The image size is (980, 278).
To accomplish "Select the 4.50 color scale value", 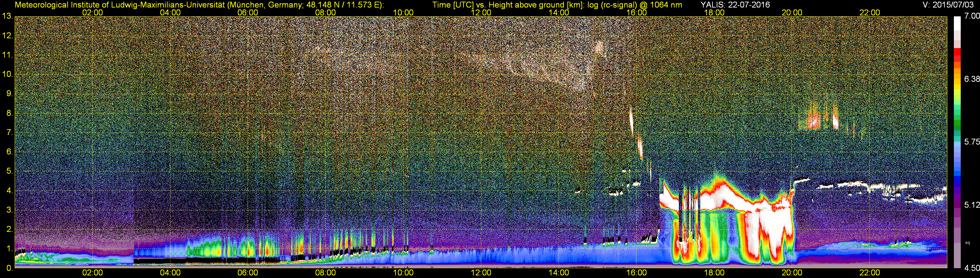I will (x=972, y=268).
